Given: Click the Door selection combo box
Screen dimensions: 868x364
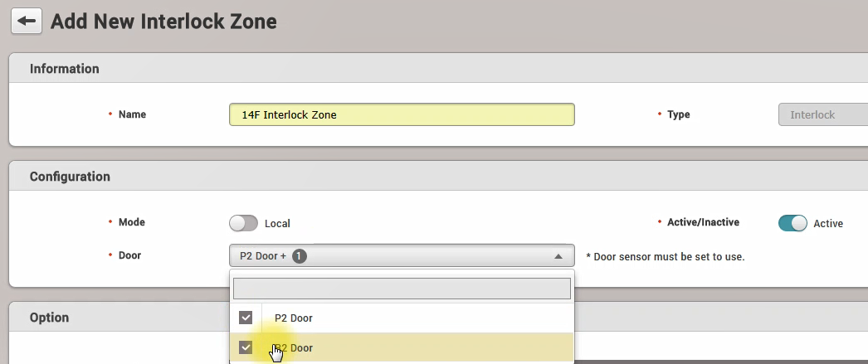Looking at the screenshot, I should (x=401, y=256).
